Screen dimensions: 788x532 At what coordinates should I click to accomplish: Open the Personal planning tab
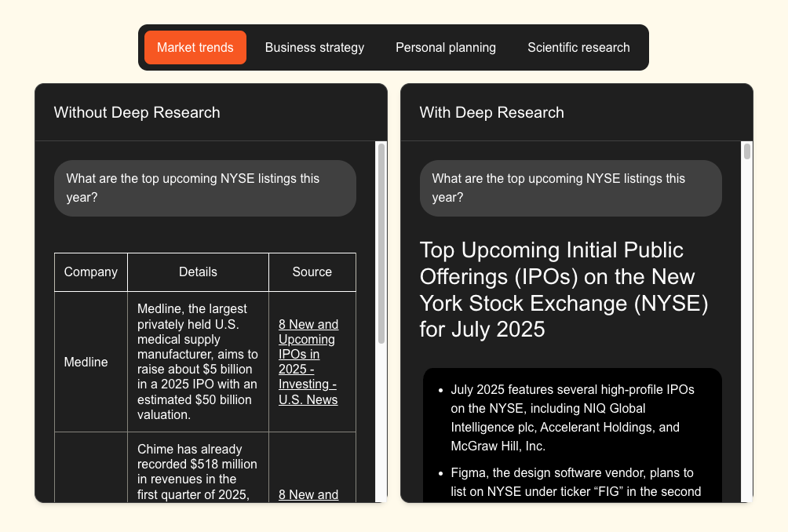445,47
